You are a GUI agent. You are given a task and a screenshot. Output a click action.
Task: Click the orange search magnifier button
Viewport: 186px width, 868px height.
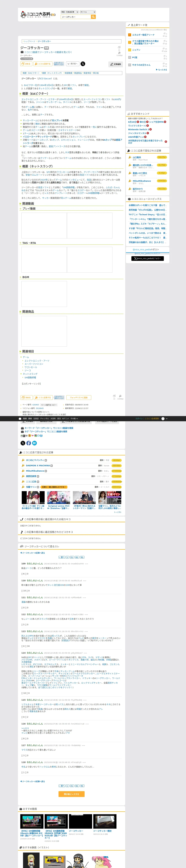[93, 17]
